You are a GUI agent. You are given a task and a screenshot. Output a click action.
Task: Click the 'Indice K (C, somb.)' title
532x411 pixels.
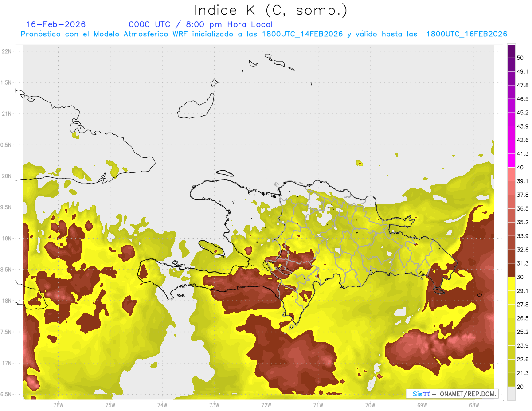tap(270, 11)
